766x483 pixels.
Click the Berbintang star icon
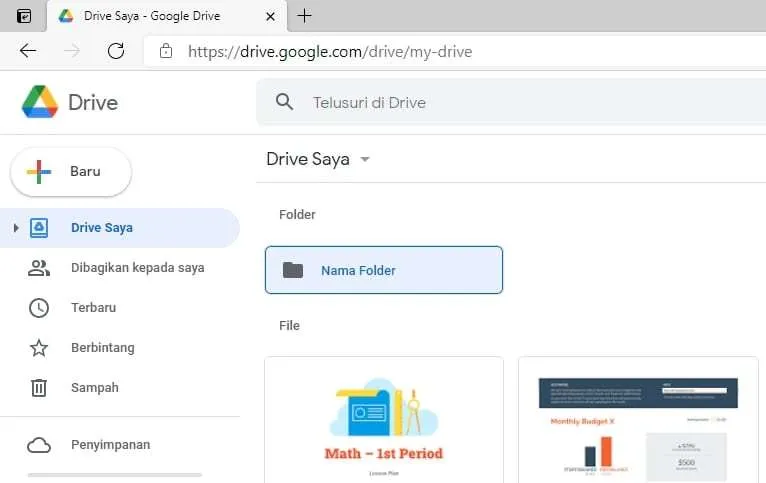click(x=39, y=348)
